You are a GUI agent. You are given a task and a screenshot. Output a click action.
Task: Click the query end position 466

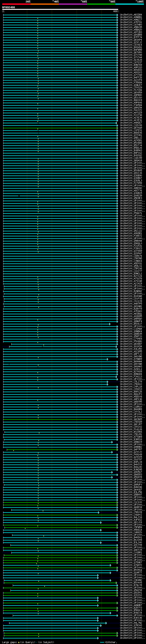click(x=115, y=11)
